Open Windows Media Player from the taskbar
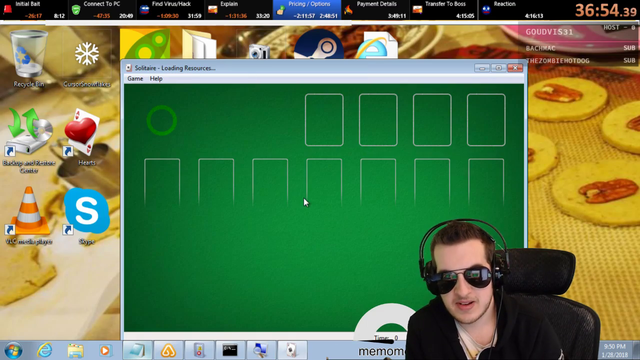This screenshot has width=640, height=360. tap(105, 350)
